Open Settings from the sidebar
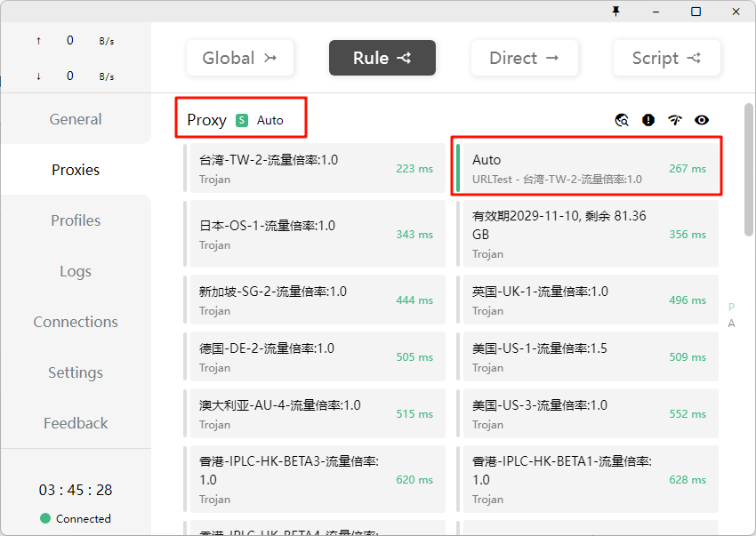The width and height of the screenshot is (756, 536). (x=76, y=372)
